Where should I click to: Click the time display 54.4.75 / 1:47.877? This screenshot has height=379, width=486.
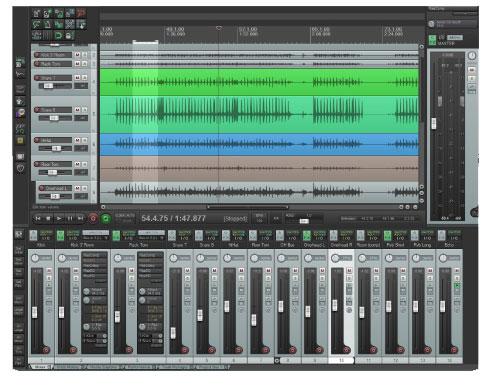tap(174, 219)
